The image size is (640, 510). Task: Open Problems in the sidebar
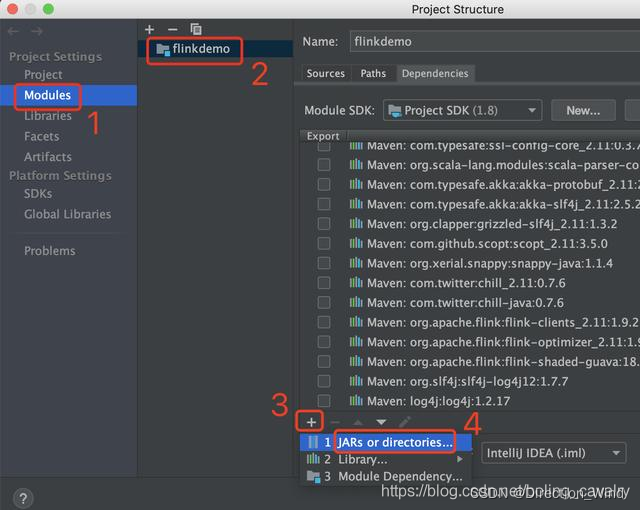(x=50, y=251)
